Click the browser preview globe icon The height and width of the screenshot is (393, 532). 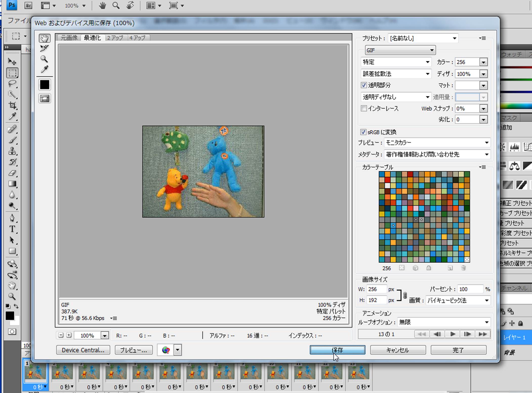(x=166, y=350)
